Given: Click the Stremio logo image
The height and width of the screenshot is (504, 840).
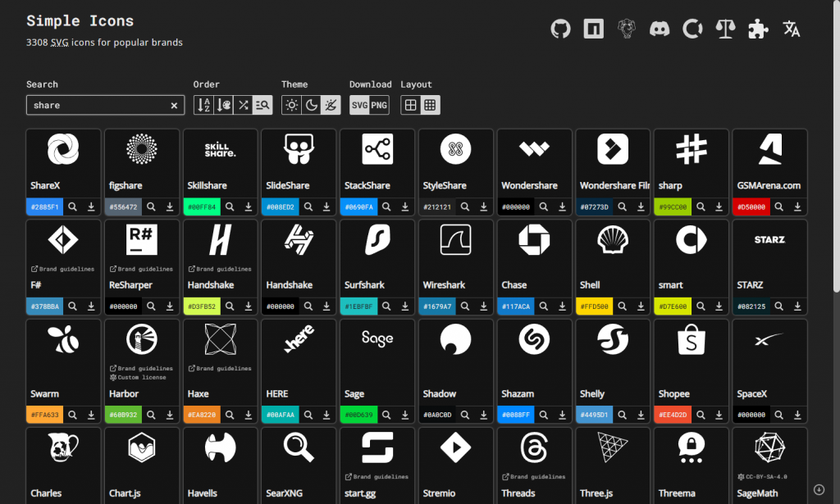Looking at the screenshot, I should (x=455, y=447).
